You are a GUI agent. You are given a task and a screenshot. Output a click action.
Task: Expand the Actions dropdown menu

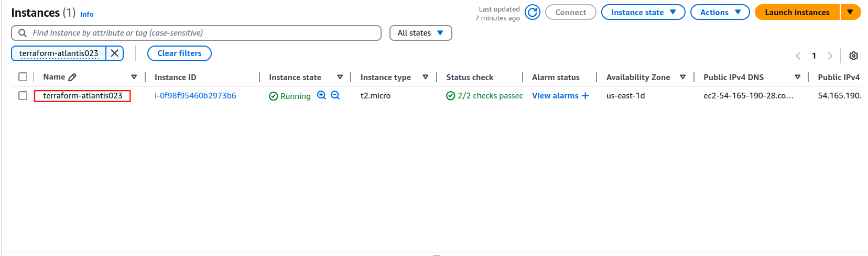[720, 12]
